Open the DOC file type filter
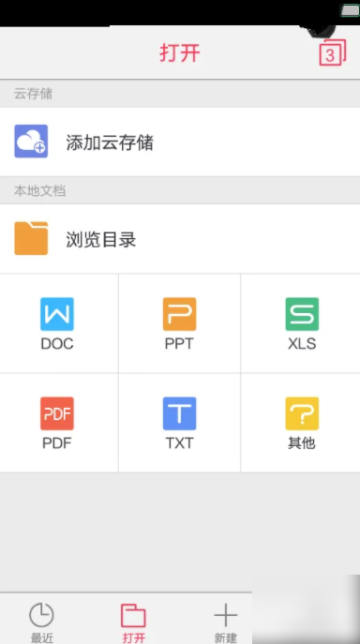 (x=57, y=323)
